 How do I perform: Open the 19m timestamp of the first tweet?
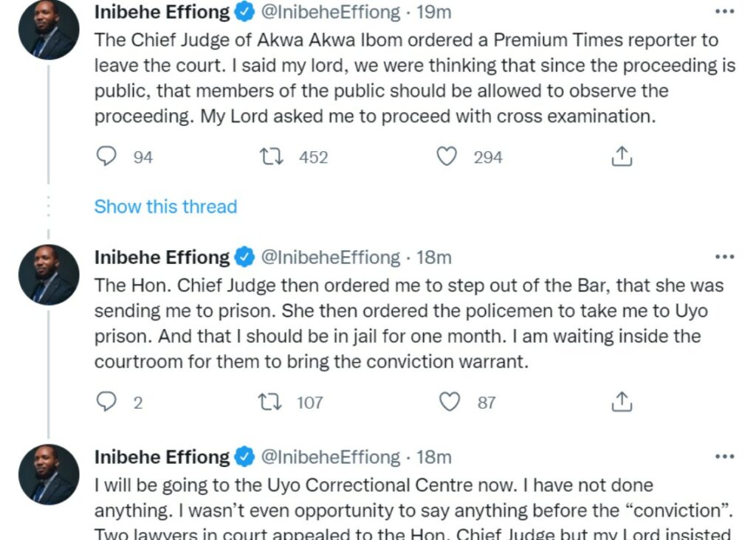point(434,13)
